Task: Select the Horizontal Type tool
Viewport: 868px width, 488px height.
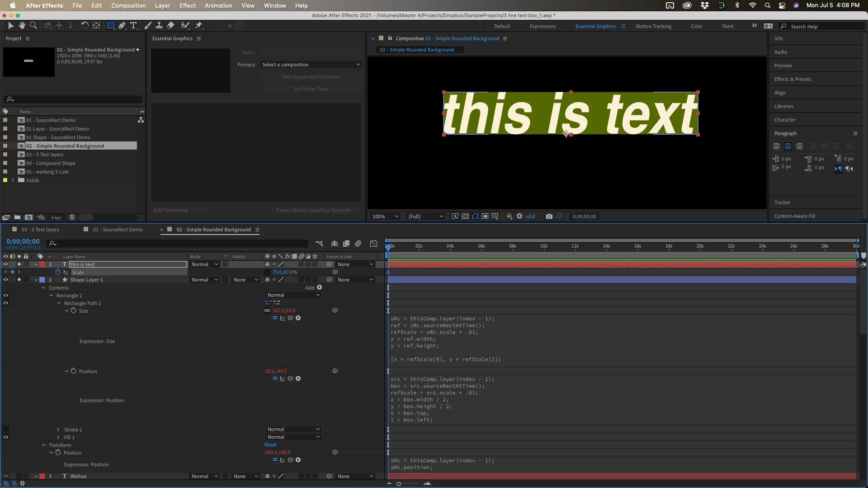Action: (133, 26)
